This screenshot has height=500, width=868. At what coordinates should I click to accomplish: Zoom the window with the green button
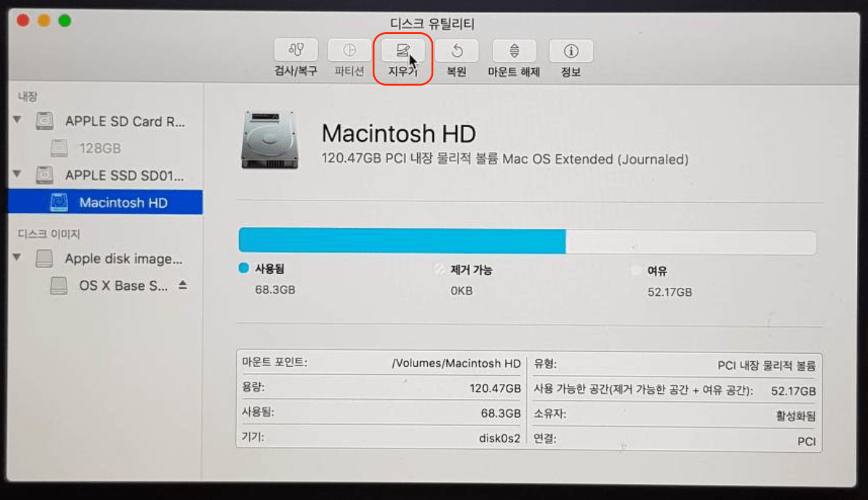coord(64,20)
